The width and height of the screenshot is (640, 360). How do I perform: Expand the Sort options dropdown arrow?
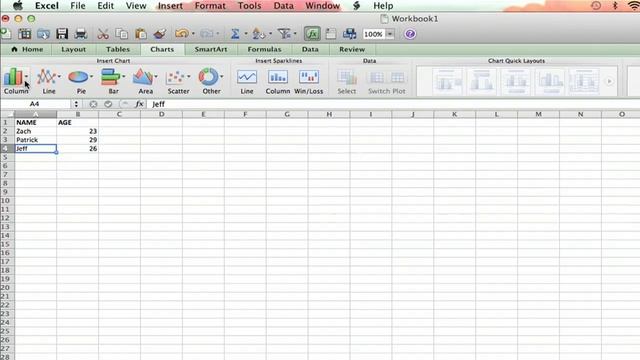pos(270,34)
